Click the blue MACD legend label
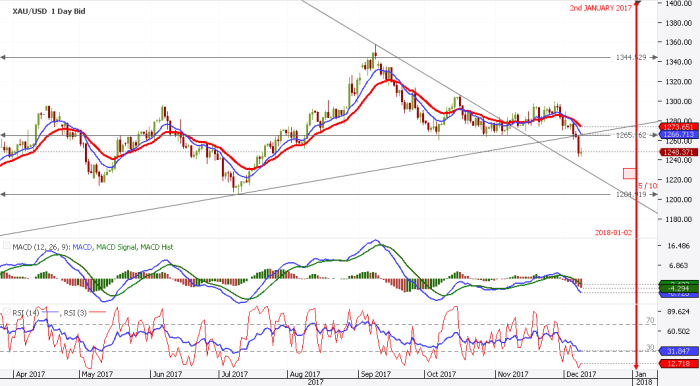Screen dimensions: 700x386 [82, 247]
